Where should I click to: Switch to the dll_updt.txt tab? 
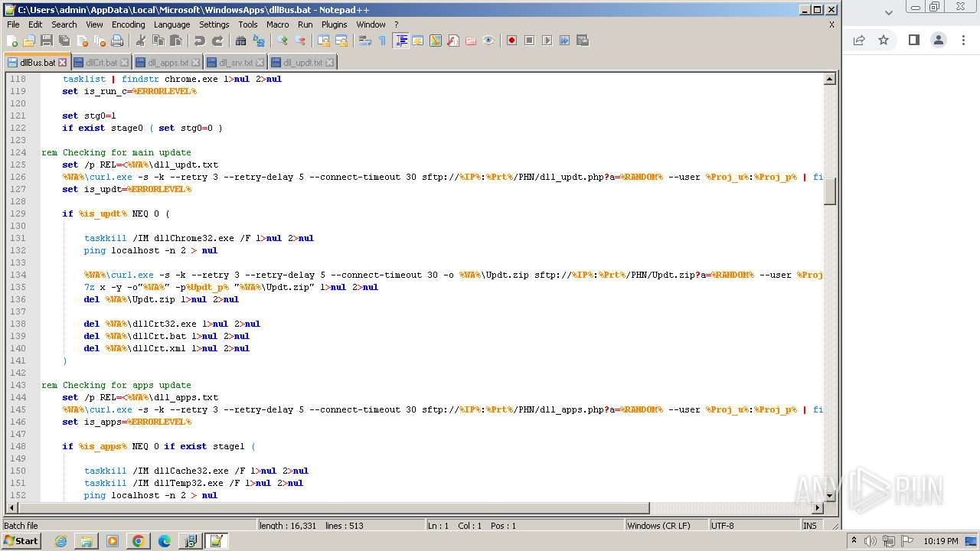(x=303, y=63)
